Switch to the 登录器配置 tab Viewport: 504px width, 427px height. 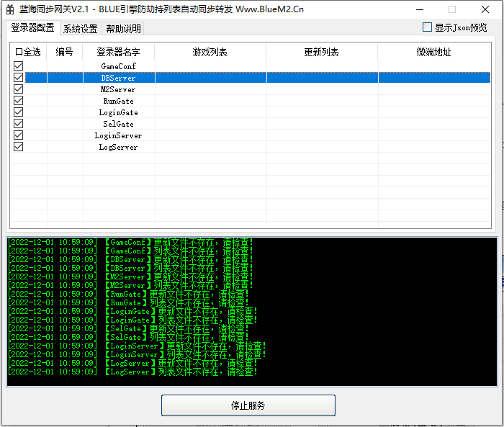pyautogui.click(x=33, y=27)
